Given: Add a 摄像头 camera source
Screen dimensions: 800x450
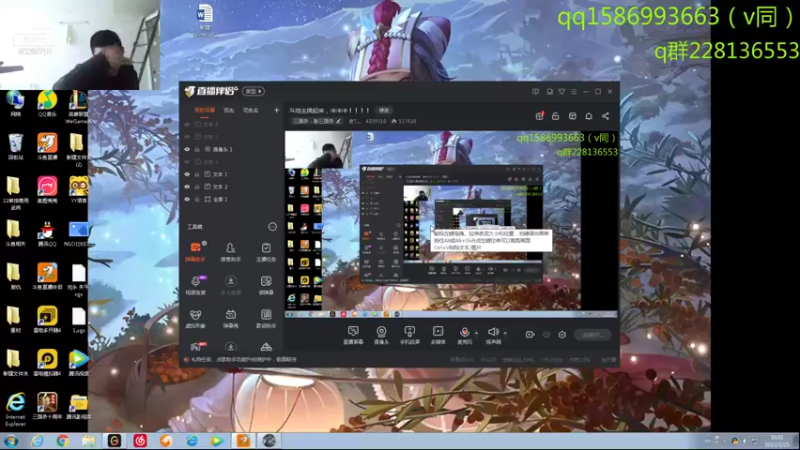Looking at the screenshot, I should (381, 335).
